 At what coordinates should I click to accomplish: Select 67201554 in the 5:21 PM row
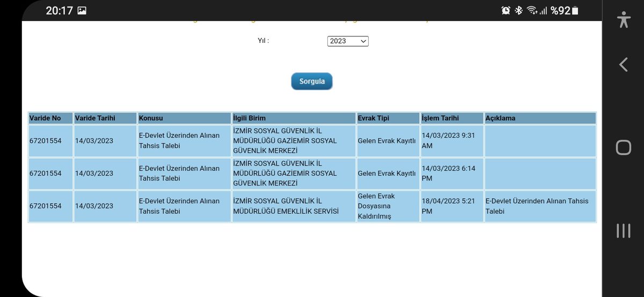45,206
